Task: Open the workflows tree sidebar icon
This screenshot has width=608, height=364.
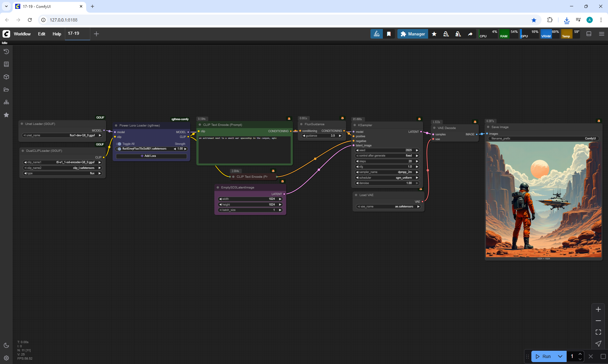Action: click(x=6, y=102)
